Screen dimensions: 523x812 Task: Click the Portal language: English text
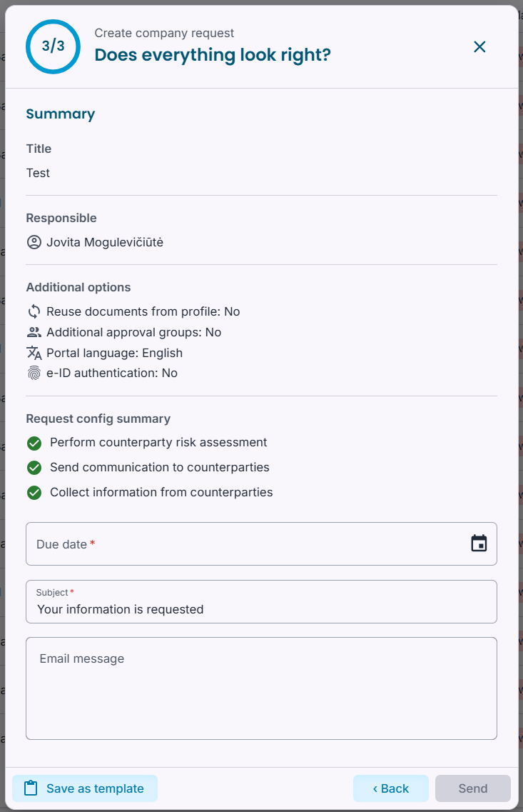pyautogui.click(x=114, y=354)
